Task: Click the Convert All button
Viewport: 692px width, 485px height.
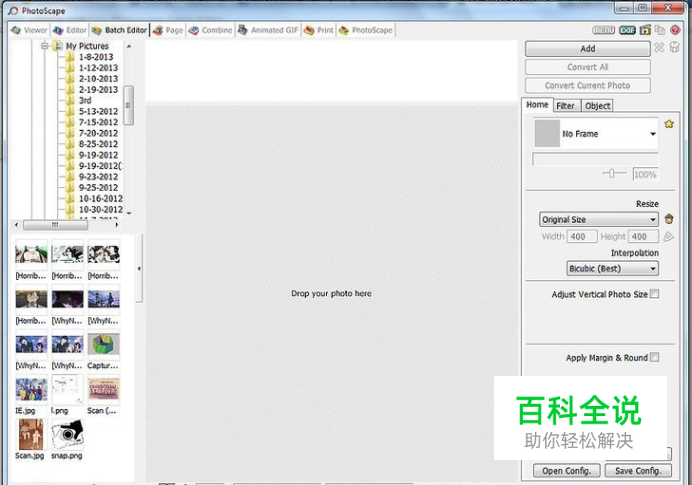Action: [587, 67]
